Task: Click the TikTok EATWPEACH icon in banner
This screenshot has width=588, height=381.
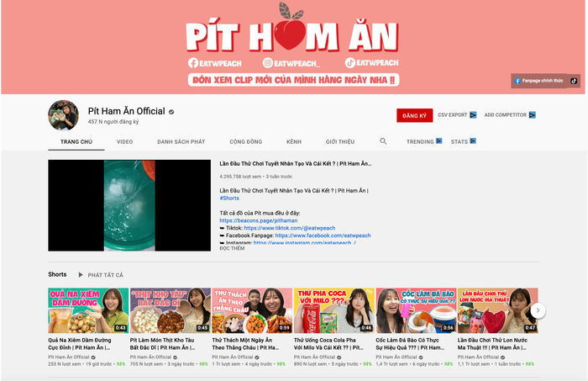Action: point(350,63)
